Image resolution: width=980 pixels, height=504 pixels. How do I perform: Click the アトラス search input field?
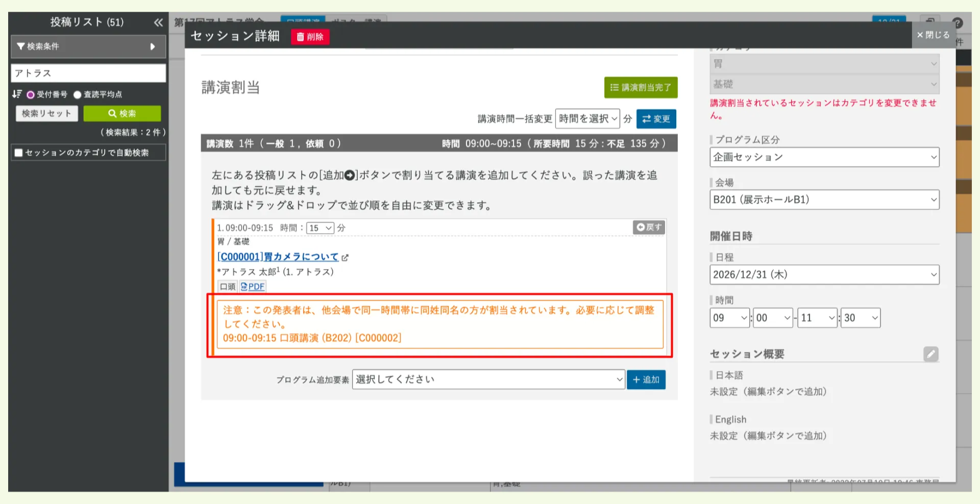coord(88,73)
